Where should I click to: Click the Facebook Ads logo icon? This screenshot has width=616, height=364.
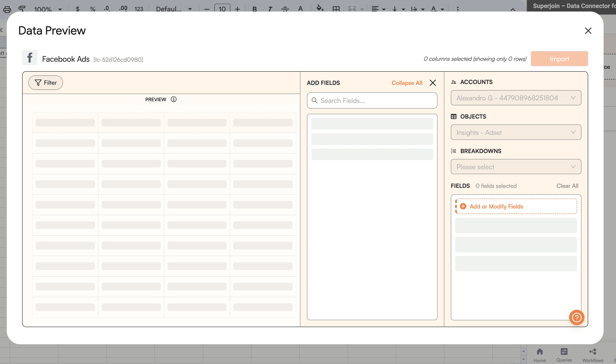point(30,57)
